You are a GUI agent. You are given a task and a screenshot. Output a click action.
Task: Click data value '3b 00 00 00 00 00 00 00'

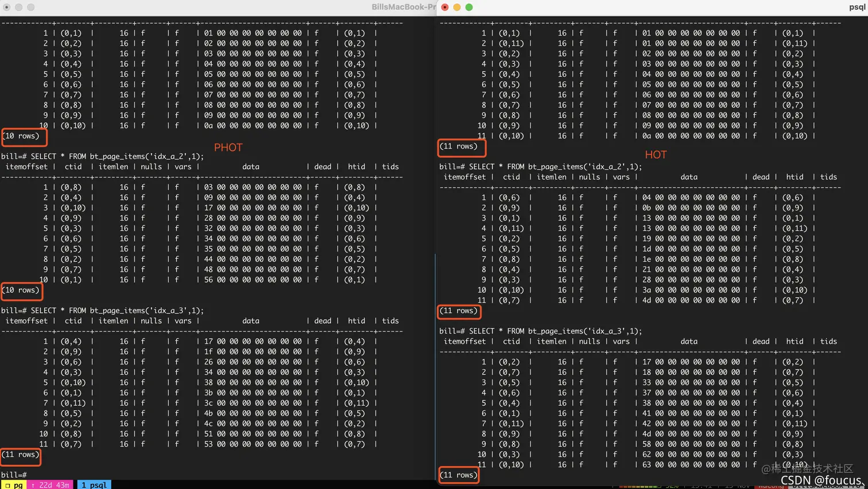[x=253, y=393]
